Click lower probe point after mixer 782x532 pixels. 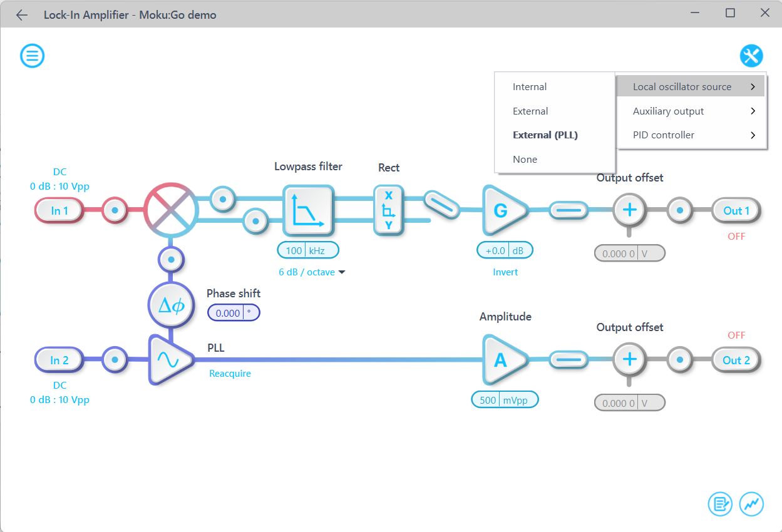point(255,221)
